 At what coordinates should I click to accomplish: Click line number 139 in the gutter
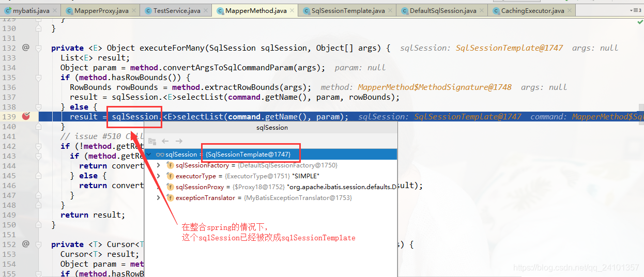coord(9,116)
